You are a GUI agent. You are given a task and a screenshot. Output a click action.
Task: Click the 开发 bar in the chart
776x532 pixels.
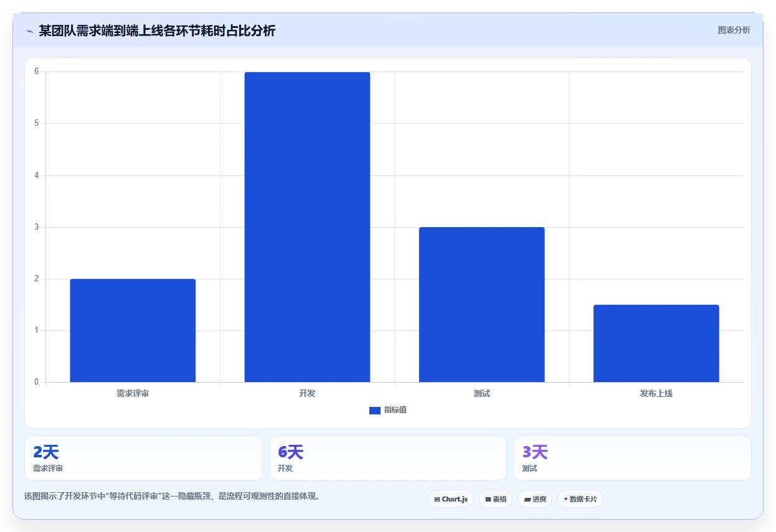pyautogui.click(x=307, y=227)
